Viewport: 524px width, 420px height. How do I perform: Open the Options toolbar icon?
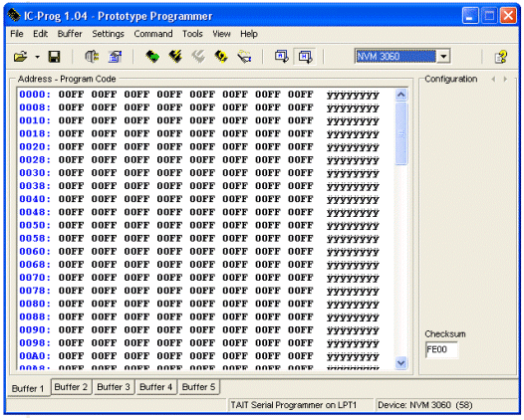[115, 57]
